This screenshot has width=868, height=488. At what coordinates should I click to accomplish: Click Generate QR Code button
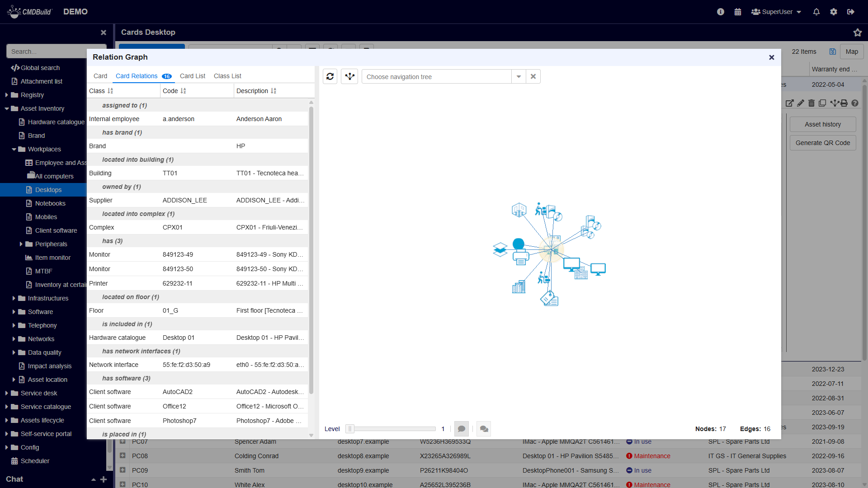822,143
